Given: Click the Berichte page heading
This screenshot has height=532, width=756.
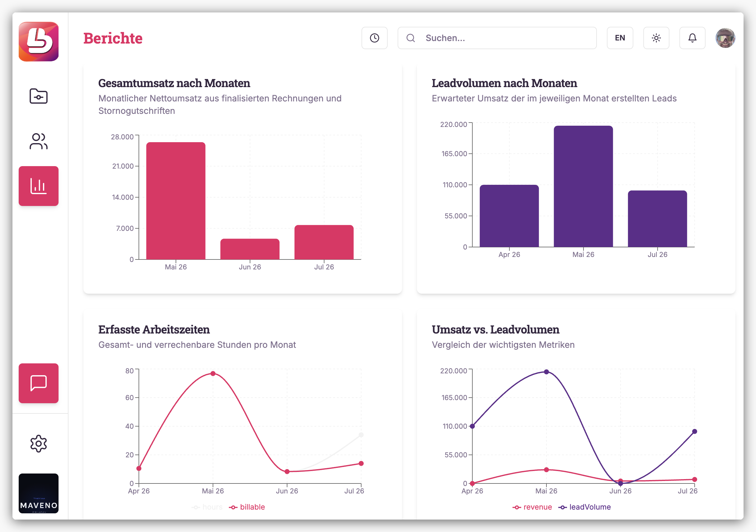Looking at the screenshot, I should 113,38.
